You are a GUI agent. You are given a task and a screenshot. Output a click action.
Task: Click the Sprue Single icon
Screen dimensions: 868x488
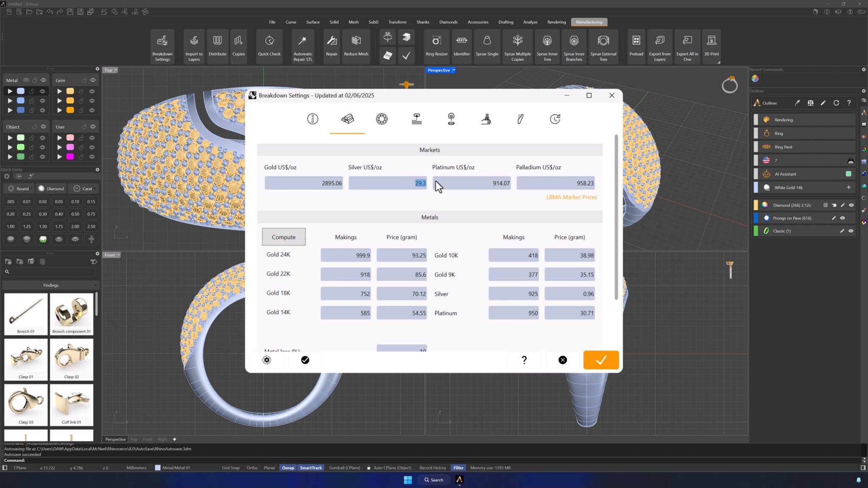point(487,46)
